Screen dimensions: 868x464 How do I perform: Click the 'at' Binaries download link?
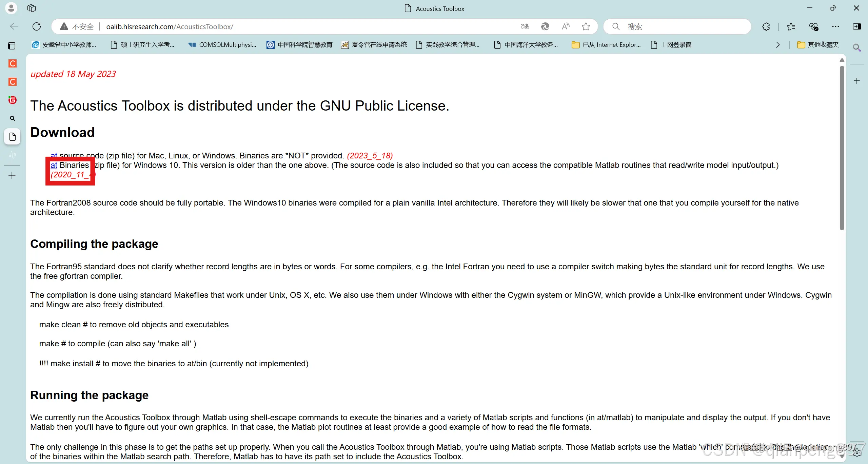tap(54, 165)
